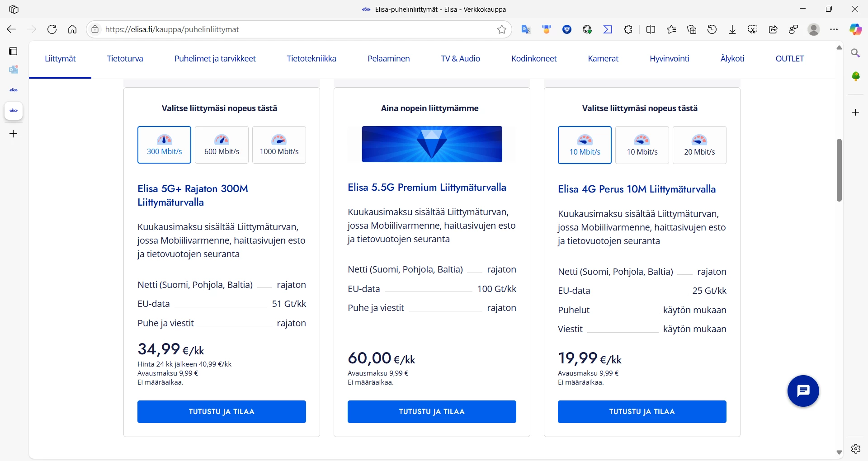868x461 pixels.
Task: Select the 600 Mbit/s speed option
Action: click(222, 145)
